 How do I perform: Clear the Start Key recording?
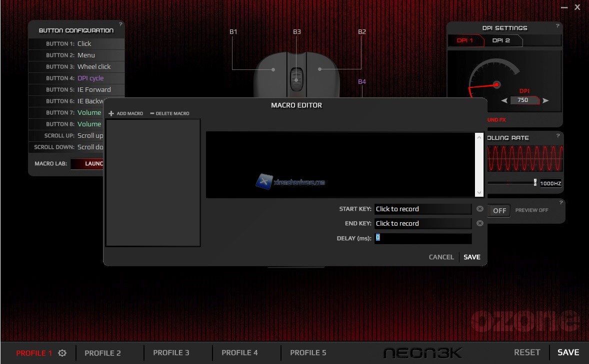coord(479,209)
